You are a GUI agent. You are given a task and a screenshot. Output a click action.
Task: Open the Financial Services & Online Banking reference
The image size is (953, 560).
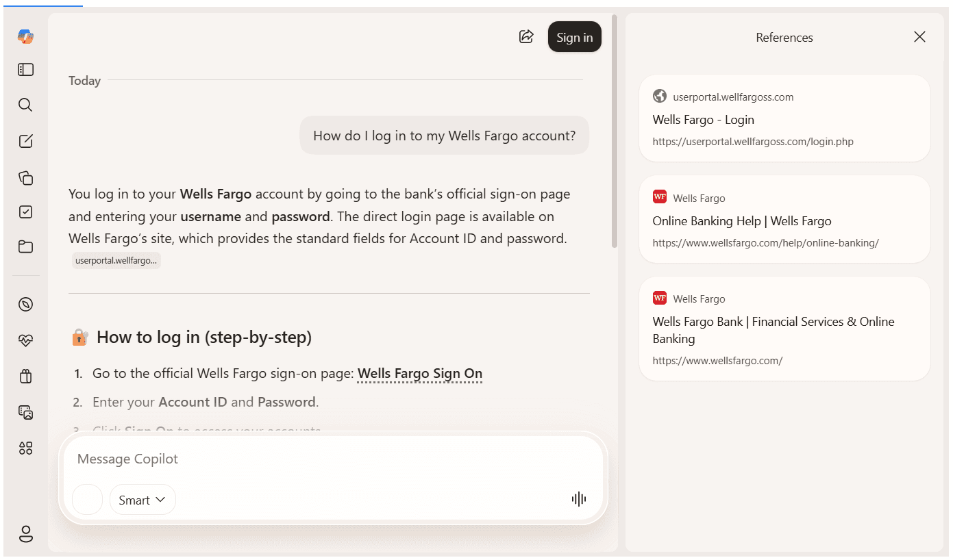coord(784,329)
